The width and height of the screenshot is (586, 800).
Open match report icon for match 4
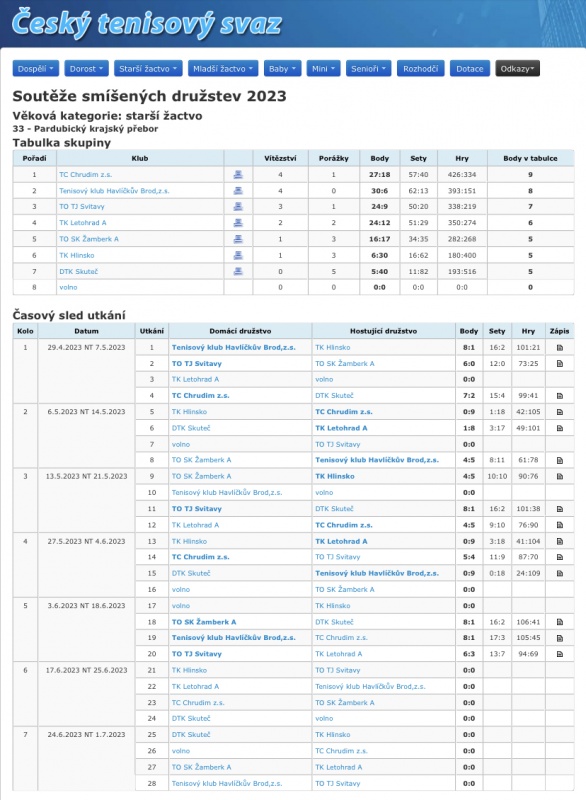coord(559,395)
